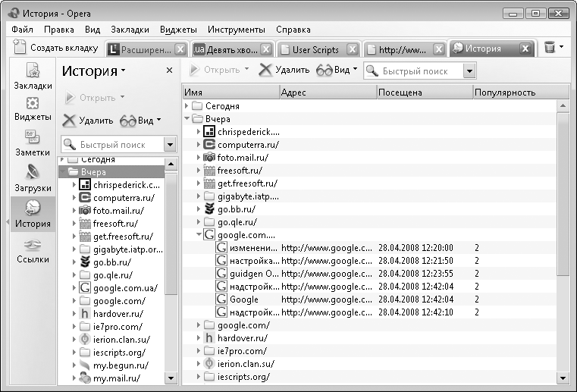This screenshot has width=577, height=392.
Task: Open the closed tabs dropdown arrow
Action: point(561,47)
